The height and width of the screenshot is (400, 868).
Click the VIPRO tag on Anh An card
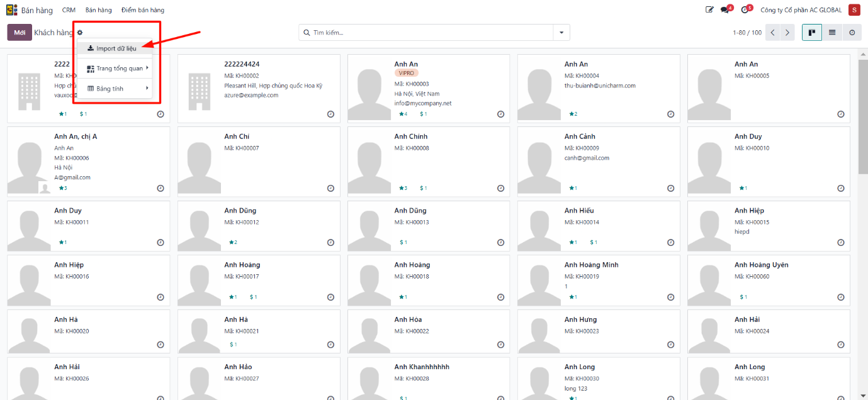tap(407, 73)
